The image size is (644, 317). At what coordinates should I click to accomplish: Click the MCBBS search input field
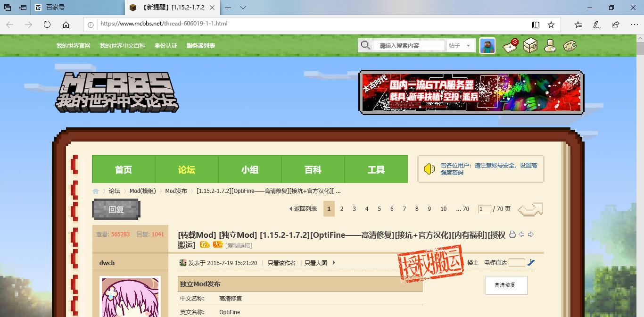click(409, 45)
